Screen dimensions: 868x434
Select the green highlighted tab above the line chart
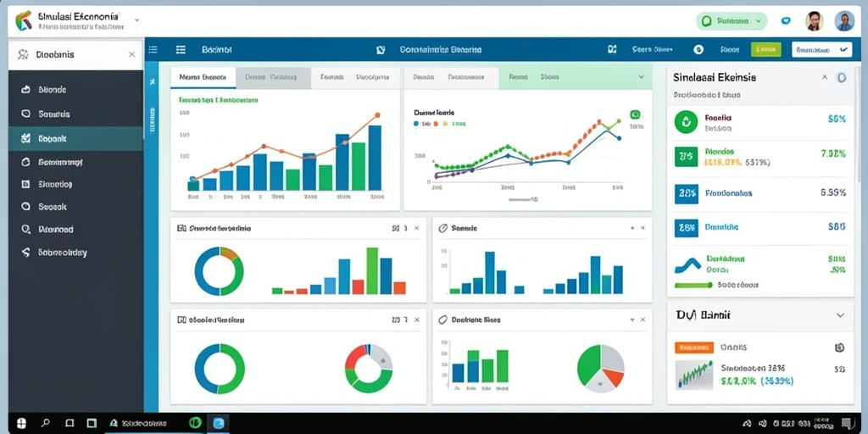click(576, 78)
